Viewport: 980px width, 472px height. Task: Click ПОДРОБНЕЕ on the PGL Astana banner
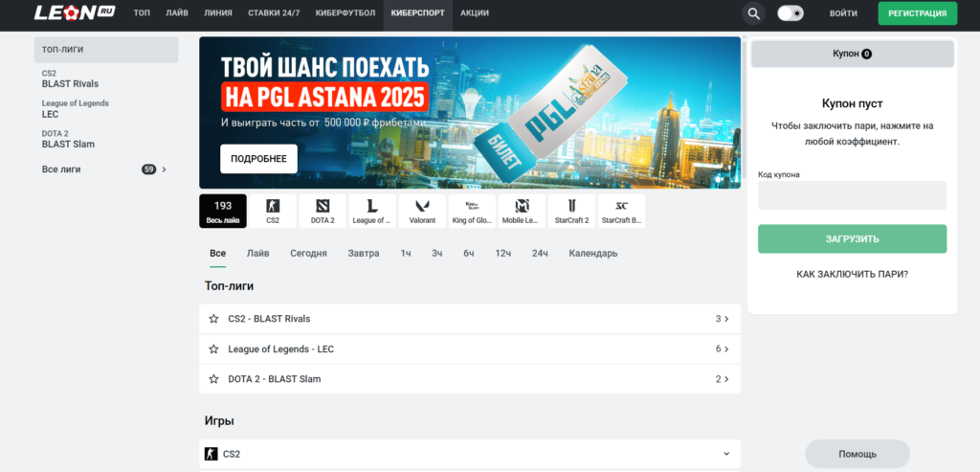tap(258, 159)
